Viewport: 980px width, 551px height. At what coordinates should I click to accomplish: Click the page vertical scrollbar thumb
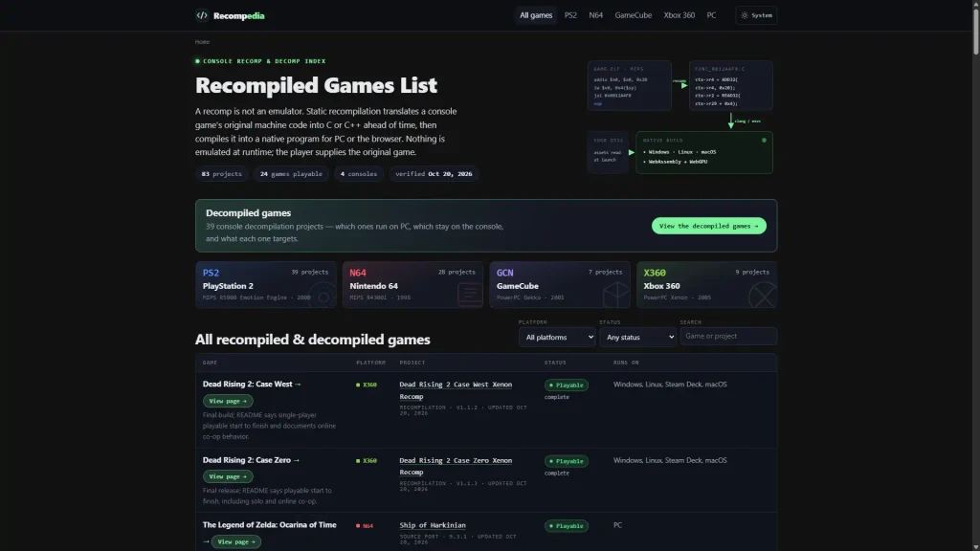pos(975,32)
